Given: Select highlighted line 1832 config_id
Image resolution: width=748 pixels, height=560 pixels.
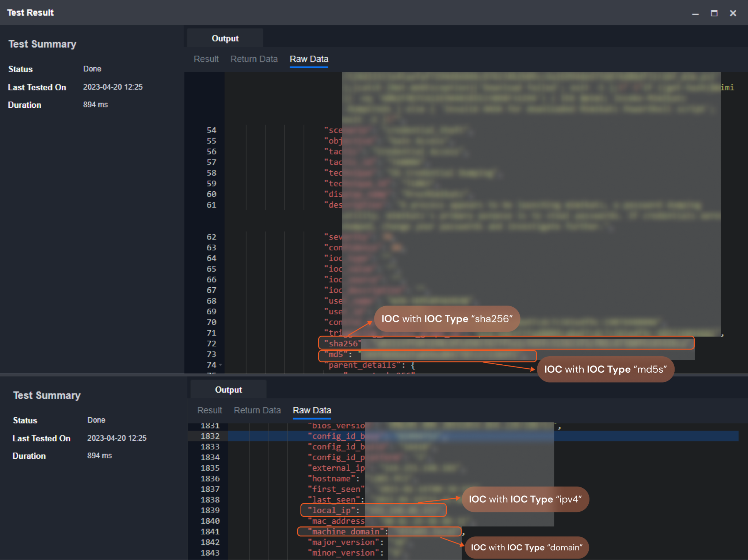Looking at the screenshot, I should tap(336, 436).
